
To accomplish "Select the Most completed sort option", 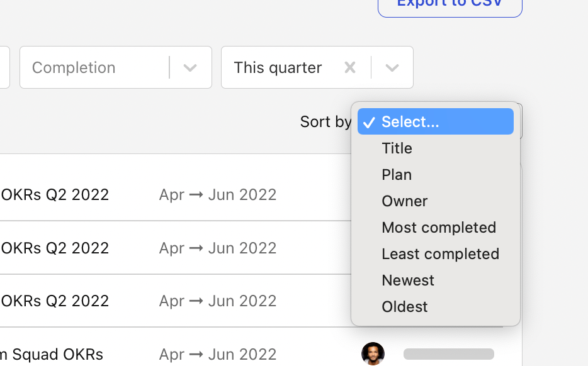I will [x=439, y=228].
